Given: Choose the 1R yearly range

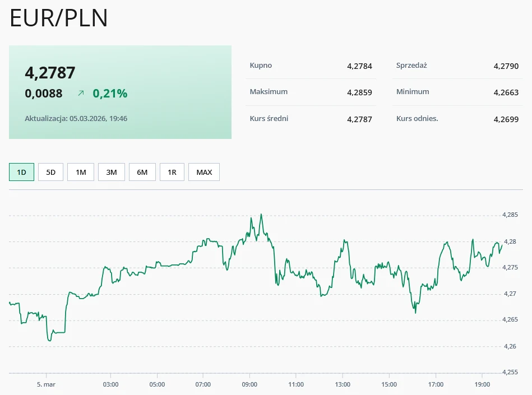Looking at the screenshot, I should click(172, 172).
